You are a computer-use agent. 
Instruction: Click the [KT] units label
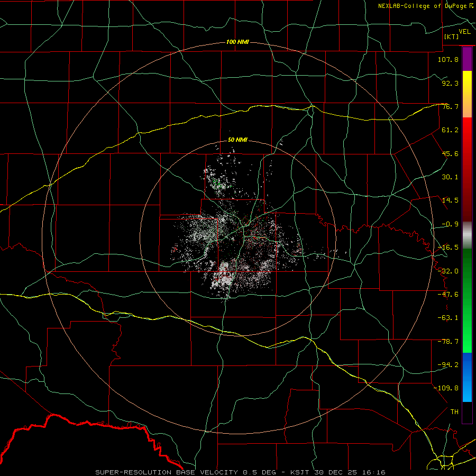point(452,36)
